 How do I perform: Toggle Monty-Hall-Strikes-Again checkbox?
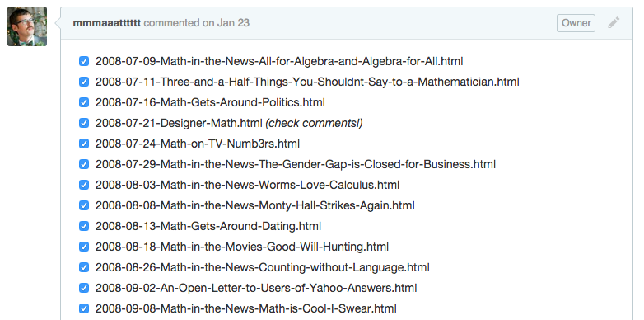tap(84, 205)
